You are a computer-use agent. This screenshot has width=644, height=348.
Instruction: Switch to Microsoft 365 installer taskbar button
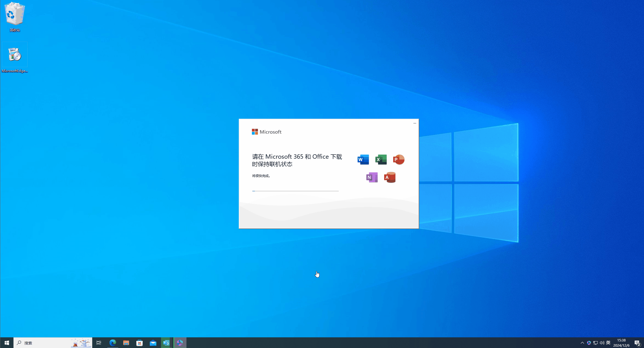point(180,343)
